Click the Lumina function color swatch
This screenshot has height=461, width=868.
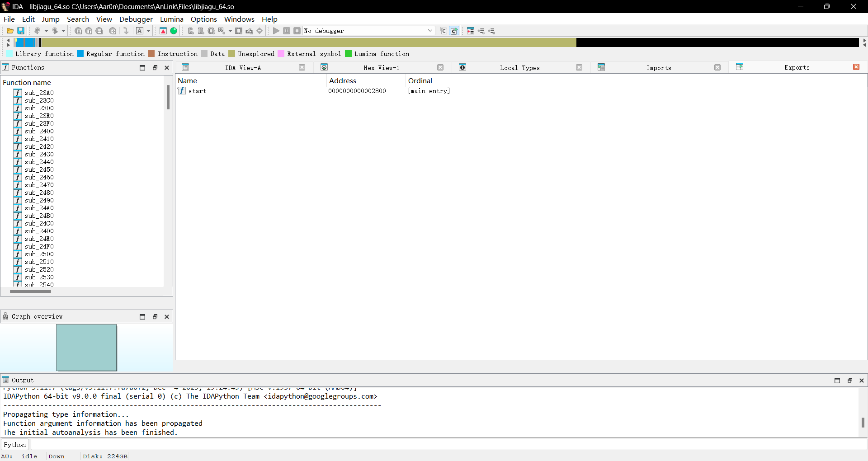pyautogui.click(x=349, y=53)
